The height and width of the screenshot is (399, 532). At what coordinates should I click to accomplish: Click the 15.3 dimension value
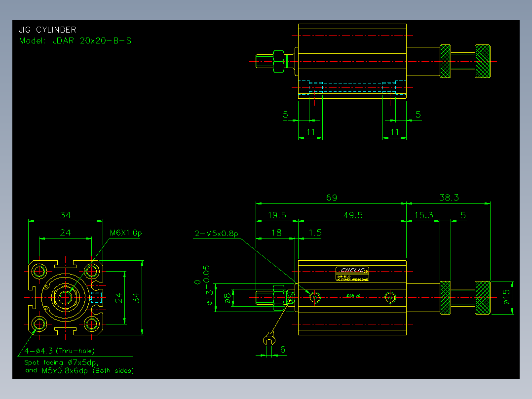(x=423, y=215)
